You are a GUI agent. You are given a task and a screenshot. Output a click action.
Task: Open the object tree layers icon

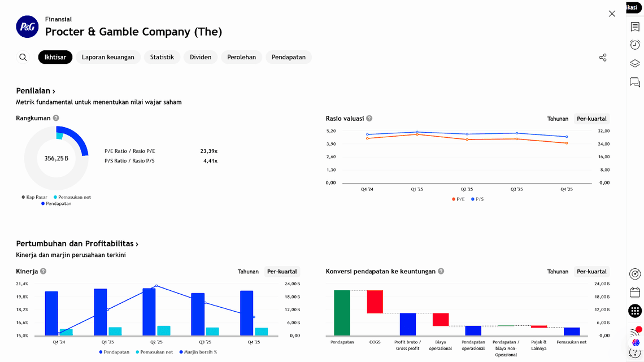tap(635, 64)
